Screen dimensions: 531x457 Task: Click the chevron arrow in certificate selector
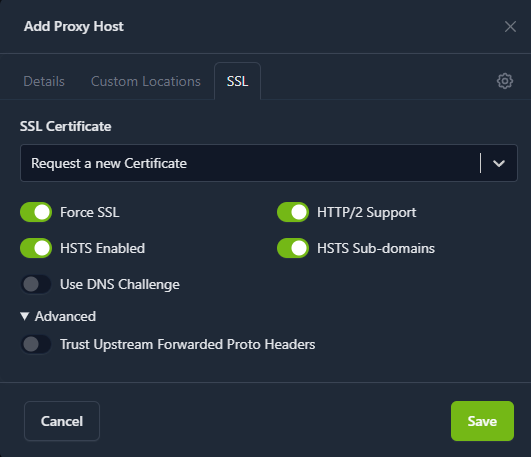tap(499, 164)
